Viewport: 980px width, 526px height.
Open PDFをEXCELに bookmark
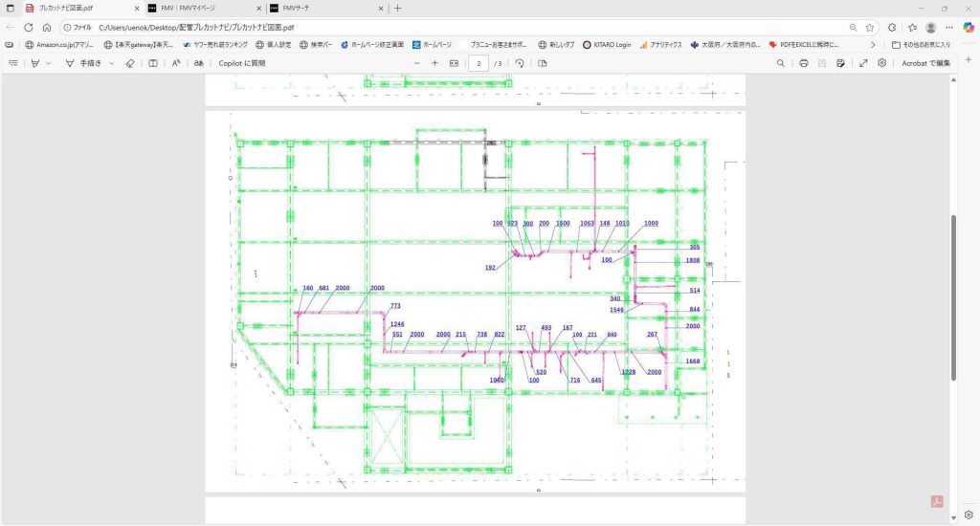(804, 45)
